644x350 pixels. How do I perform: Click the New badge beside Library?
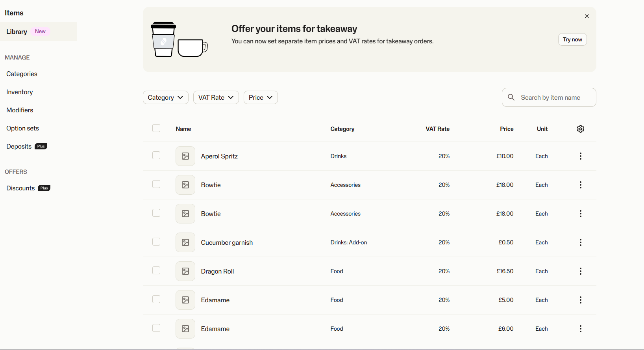point(40,32)
